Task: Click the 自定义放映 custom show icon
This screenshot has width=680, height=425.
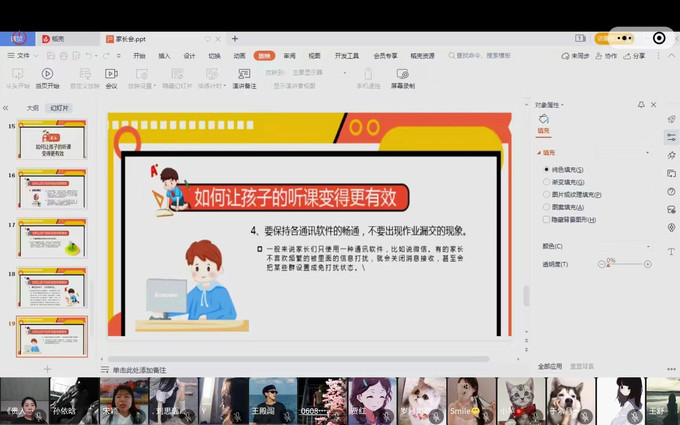Action: pos(85,74)
